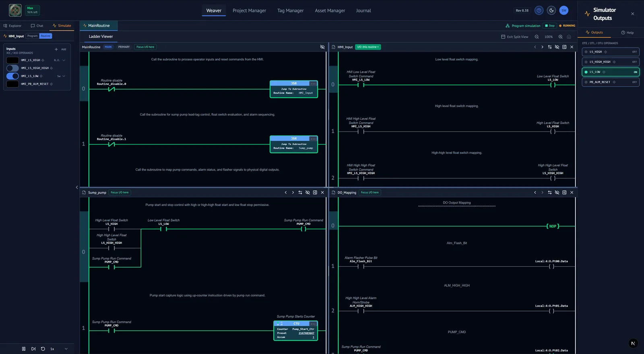Reset ladder zoom with the home icon
This screenshot has width=644, height=354.
click(x=569, y=37)
